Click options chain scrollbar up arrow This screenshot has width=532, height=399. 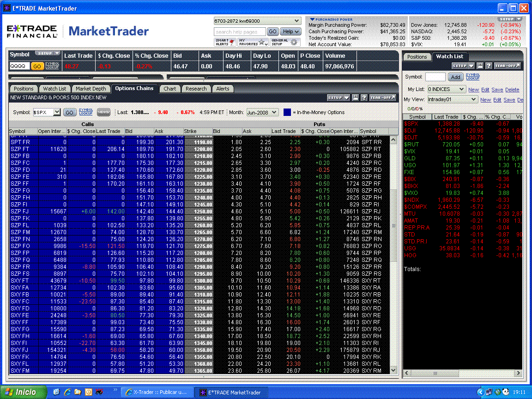(393, 139)
